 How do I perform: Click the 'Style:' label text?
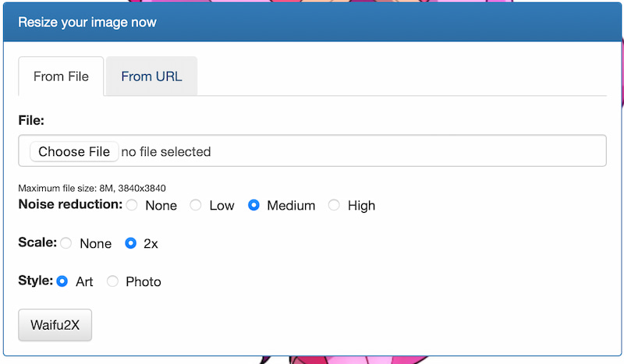35,281
